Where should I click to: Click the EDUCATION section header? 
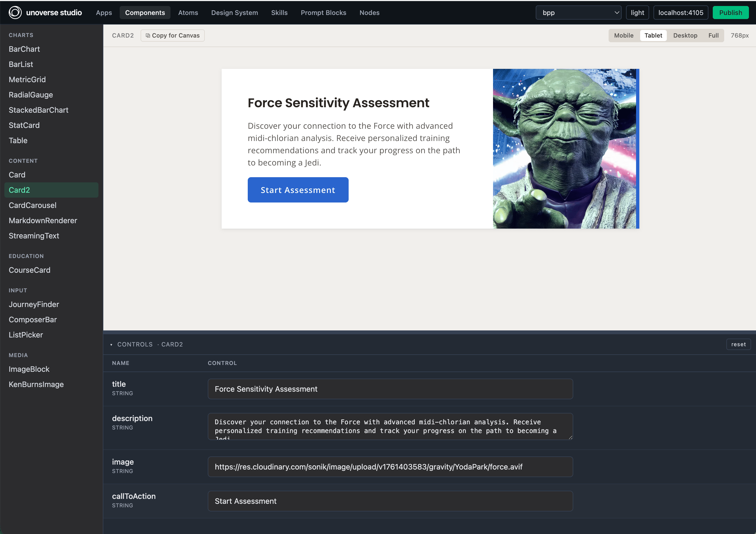tap(26, 256)
